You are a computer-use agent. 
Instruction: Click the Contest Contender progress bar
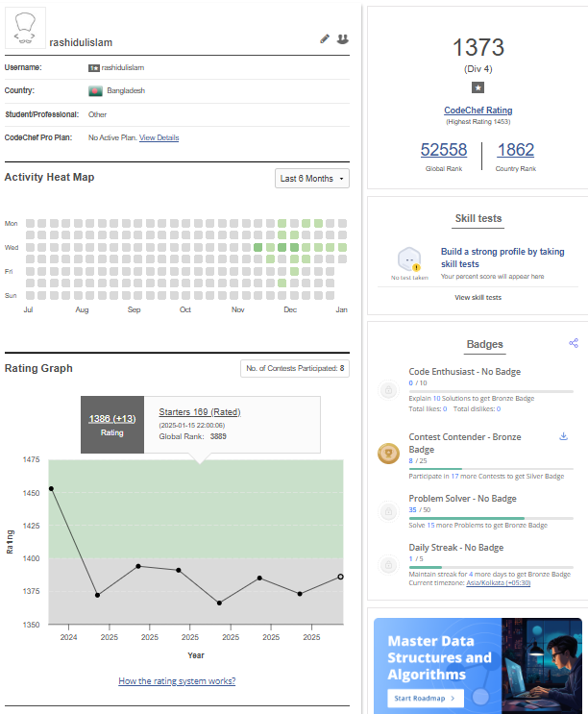[x=491, y=469]
